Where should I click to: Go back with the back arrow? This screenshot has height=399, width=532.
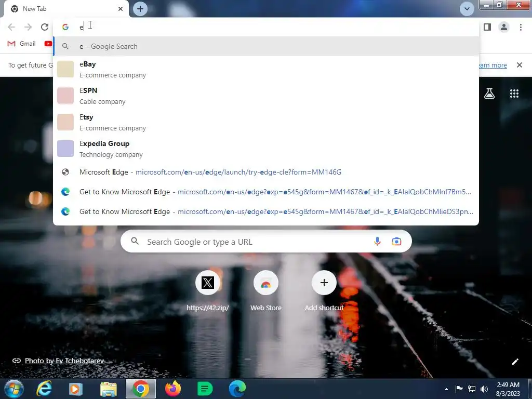[11, 27]
